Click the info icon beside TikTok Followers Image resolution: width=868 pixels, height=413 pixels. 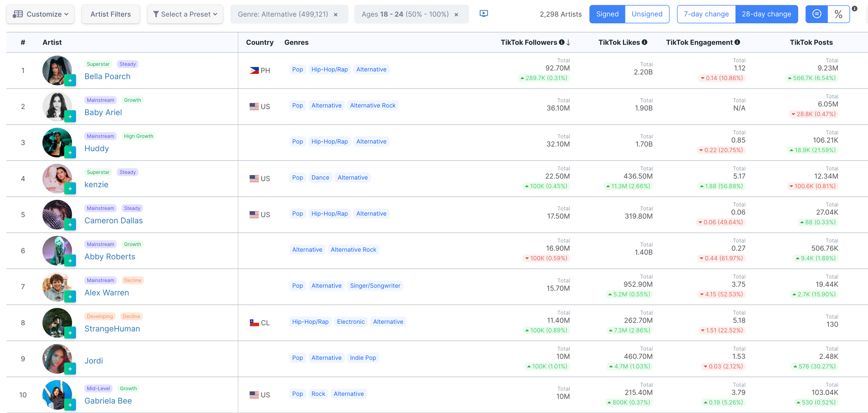click(x=562, y=42)
